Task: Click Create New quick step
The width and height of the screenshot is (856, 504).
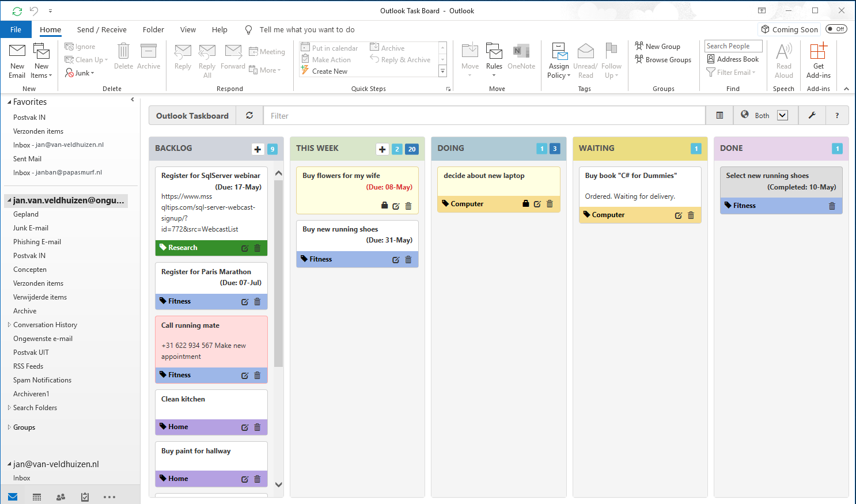Action: [324, 71]
